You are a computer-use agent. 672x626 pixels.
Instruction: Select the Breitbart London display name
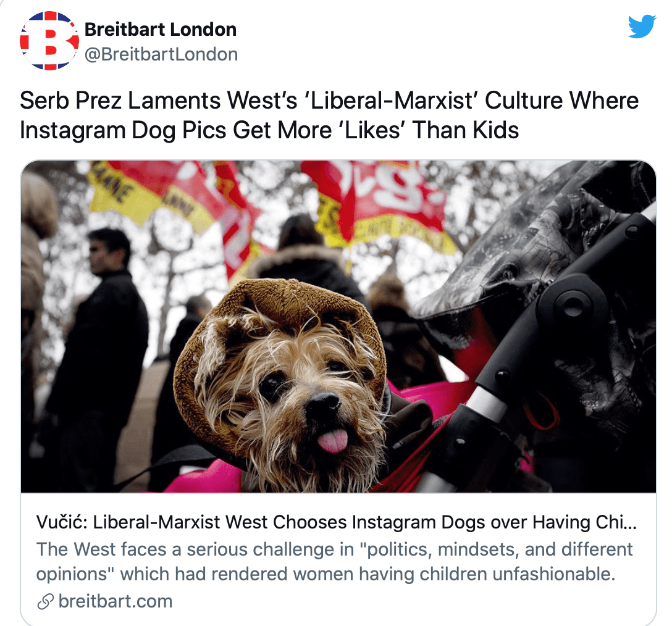tap(161, 30)
